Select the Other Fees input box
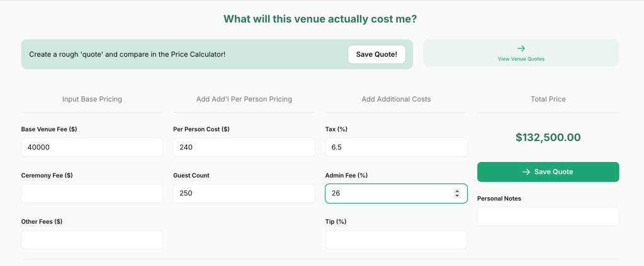 click(x=92, y=240)
